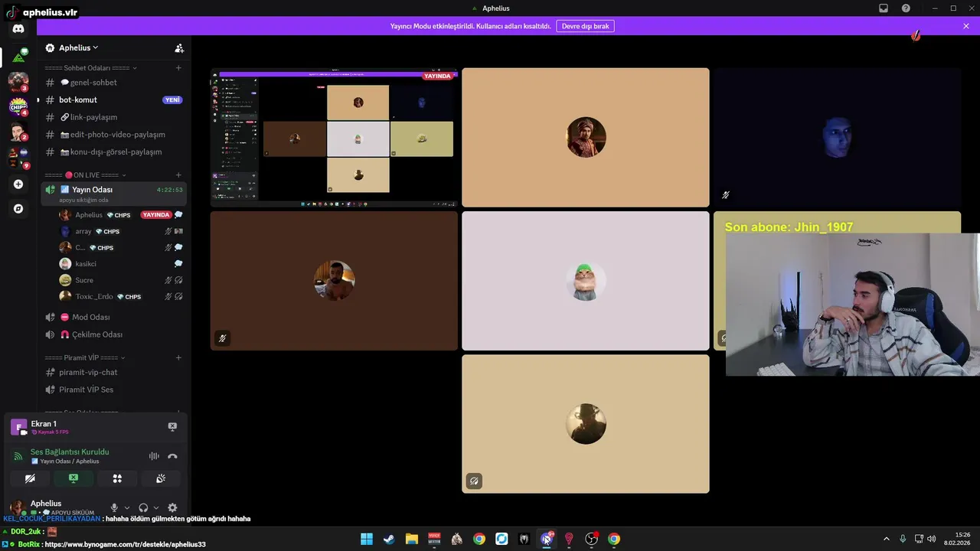980x551 pixels.
Task: Open the edit-photo-video-paylaşım channel
Action: click(113, 135)
